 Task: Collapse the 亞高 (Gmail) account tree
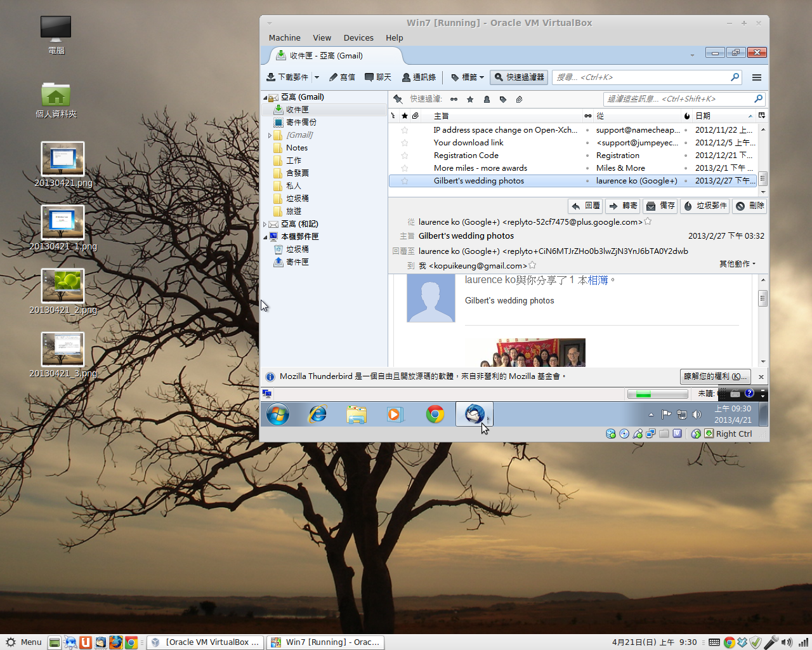coord(265,98)
